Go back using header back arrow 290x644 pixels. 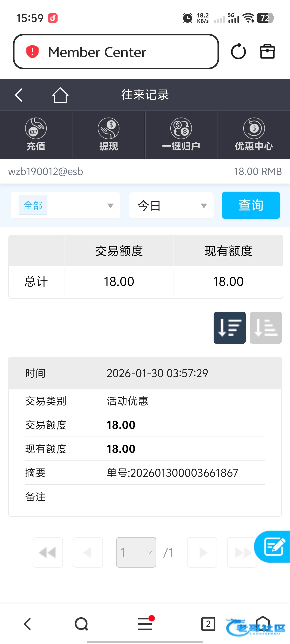coord(19,95)
